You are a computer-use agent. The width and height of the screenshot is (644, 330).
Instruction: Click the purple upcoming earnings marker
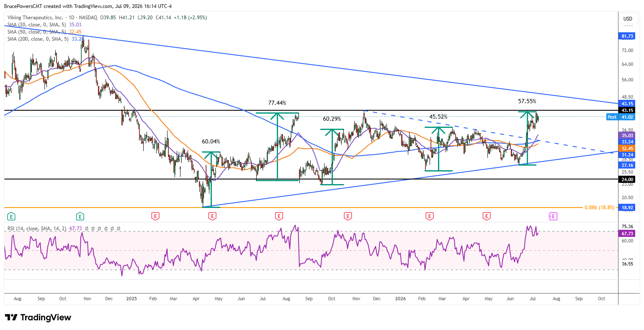click(553, 216)
